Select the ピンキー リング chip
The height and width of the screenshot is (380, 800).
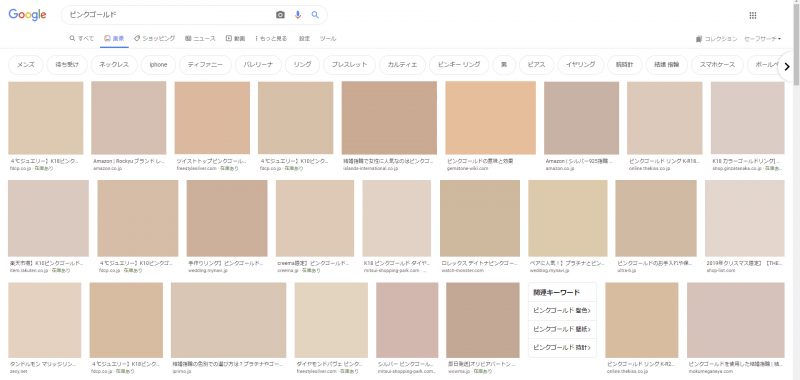coord(459,65)
